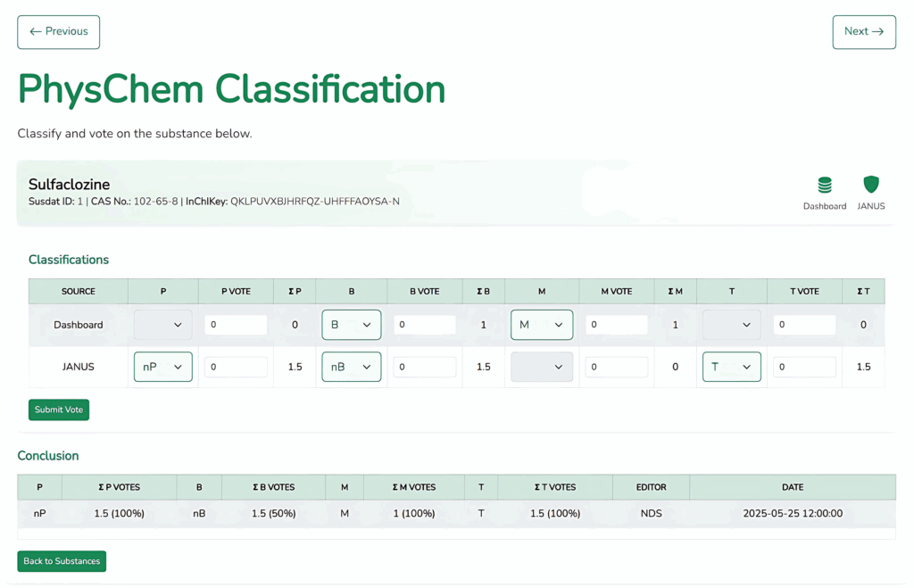The height and width of the screenshot is (588, 914).
Task: Click the 1 (100%) M votes cell
Action: coord(414,513)
